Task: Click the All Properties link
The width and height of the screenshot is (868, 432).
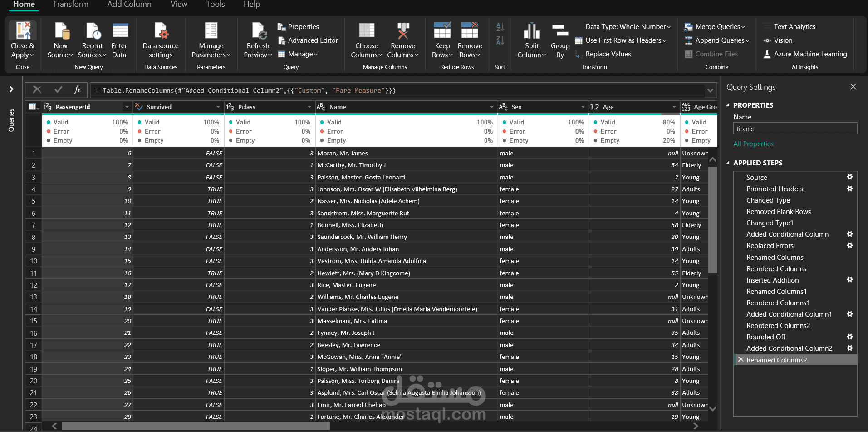Action: (x=753, y=144)
